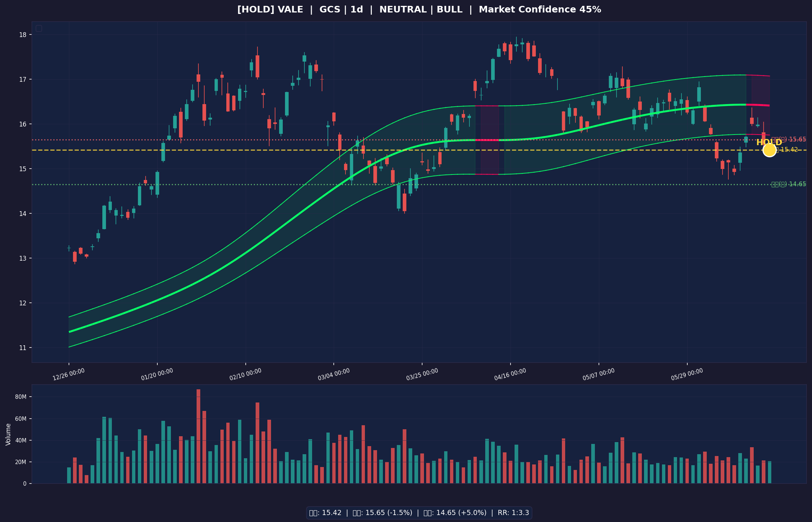Click the '05/07 00:00' date axis label
812x522 pixels.
pyautogui.click(x=599, y=374)
